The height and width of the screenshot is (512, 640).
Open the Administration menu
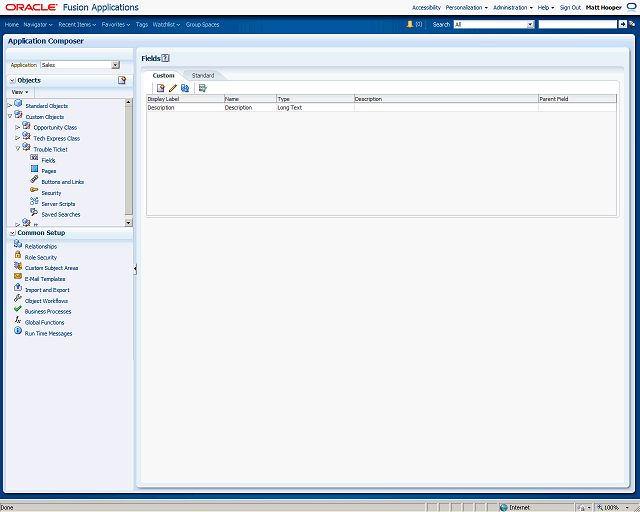(513, 7)
